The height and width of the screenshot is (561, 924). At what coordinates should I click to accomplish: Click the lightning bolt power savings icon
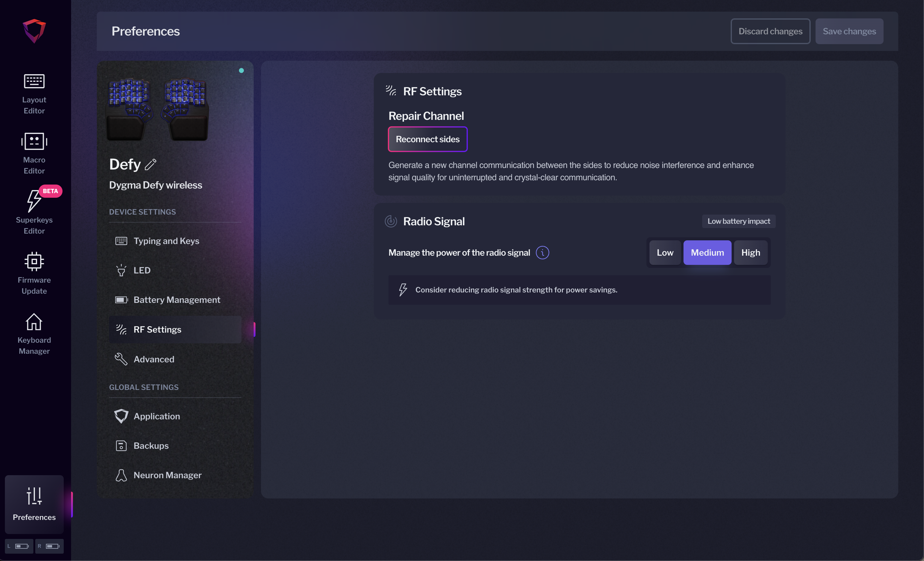tap(403, 290)
